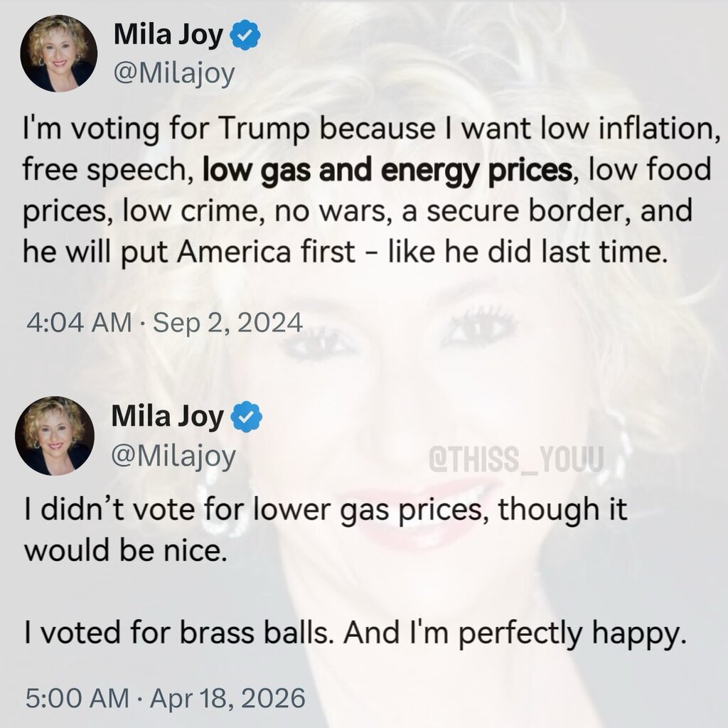Click the "would be nice." line
The height and width of the screenshot is (728, 728).
[127, 552]
